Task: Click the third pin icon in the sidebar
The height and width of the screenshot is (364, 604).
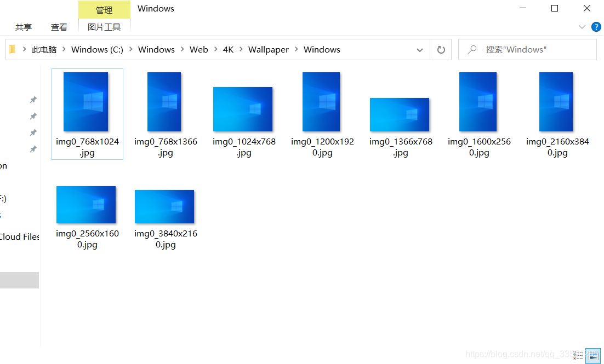Action: pos(33,132)
